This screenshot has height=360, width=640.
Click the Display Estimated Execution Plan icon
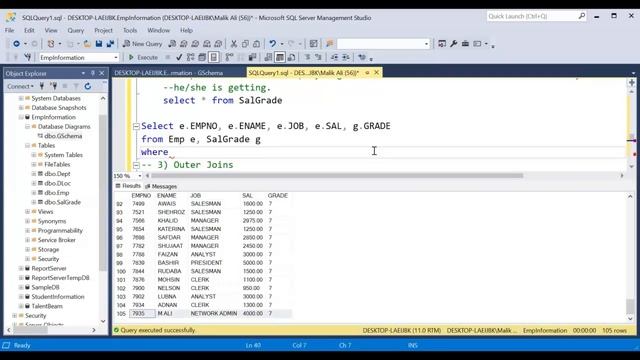(x=191, y=58)
